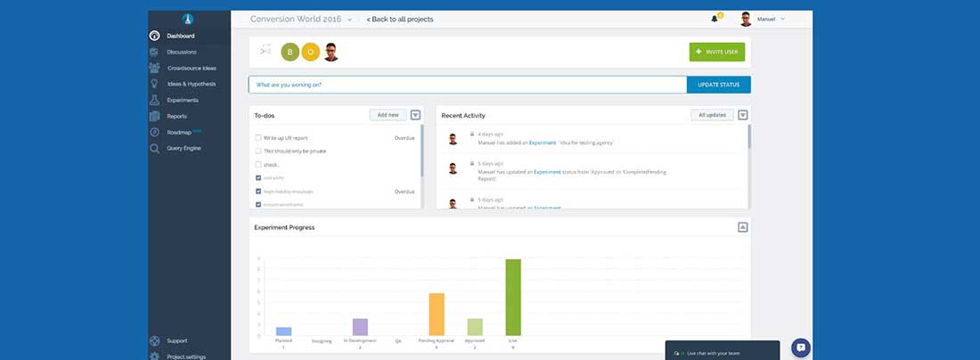
Task: Go to Reports in the sidebar
Action: click(x=176, y=116)
